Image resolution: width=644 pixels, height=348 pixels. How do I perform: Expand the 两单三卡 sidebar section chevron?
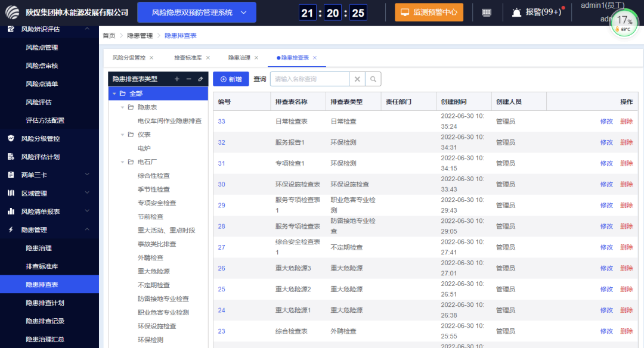tap(87, 175)
